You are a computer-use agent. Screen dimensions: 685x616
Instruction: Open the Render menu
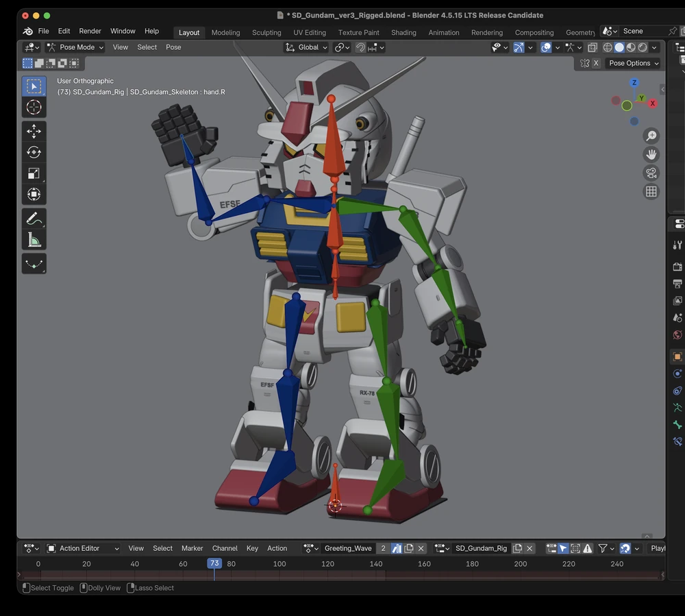pos(90,31)
